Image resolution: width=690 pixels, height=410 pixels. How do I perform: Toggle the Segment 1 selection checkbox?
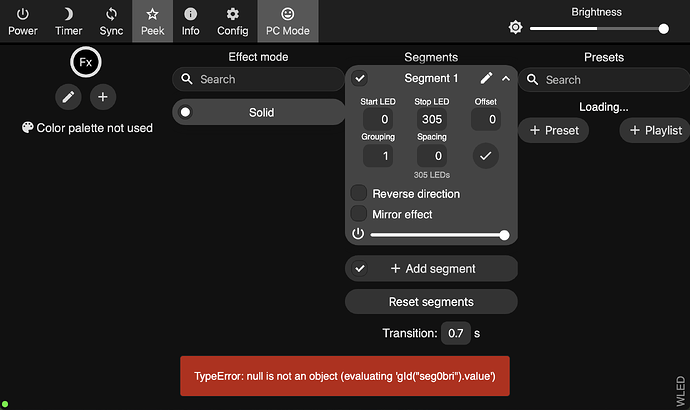pos(360,79)
